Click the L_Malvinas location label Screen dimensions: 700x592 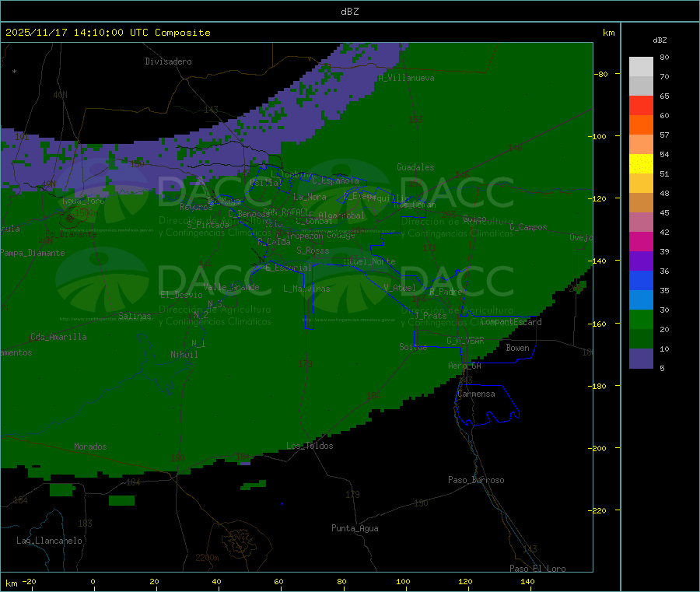point(306,289)
